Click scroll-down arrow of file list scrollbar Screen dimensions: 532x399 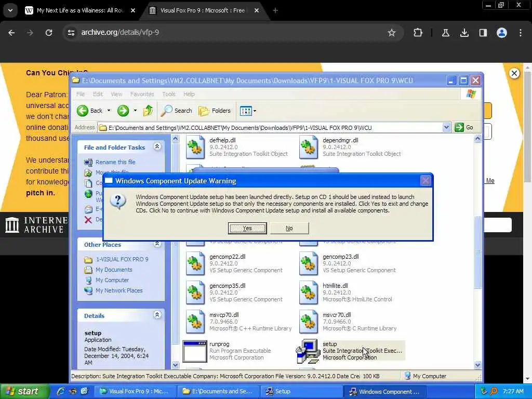477,365
